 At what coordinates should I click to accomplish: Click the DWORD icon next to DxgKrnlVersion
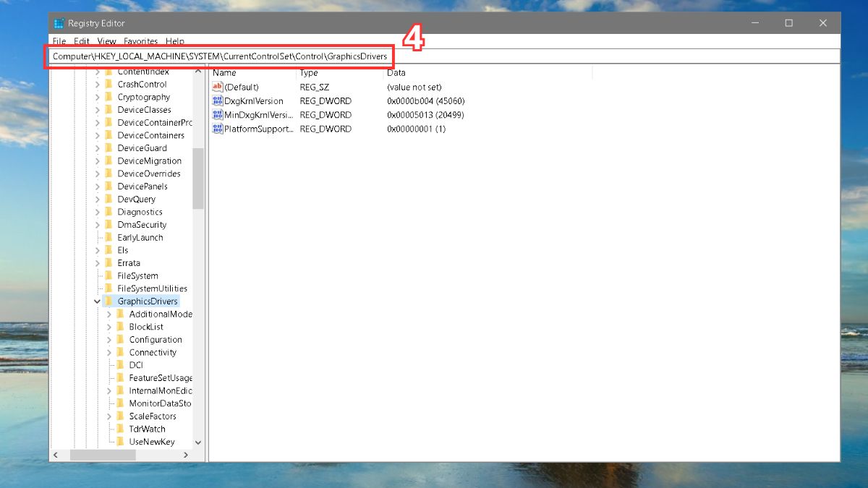click(217, 101)
